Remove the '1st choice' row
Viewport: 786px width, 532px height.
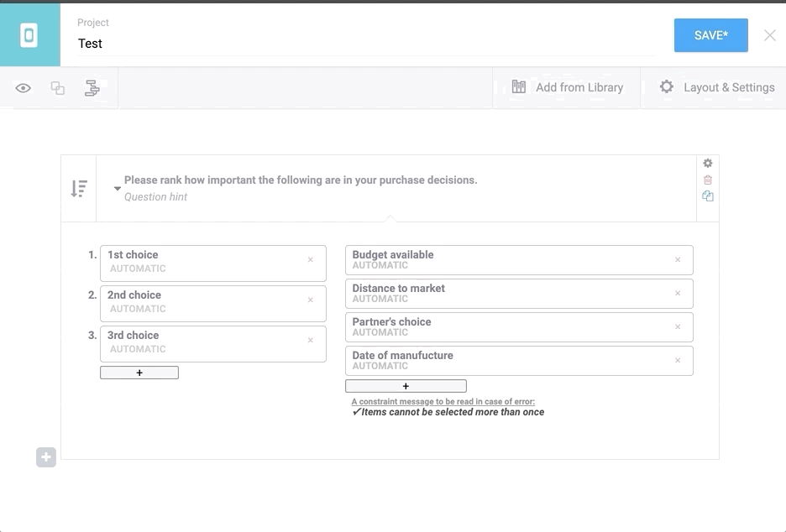pyautogui.click(x=310, y=260)
